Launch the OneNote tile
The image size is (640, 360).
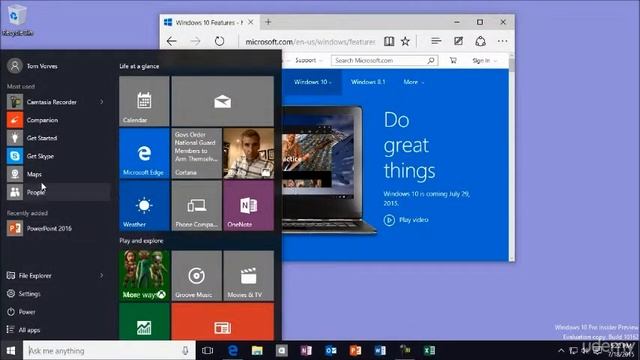tap(249, 206)
